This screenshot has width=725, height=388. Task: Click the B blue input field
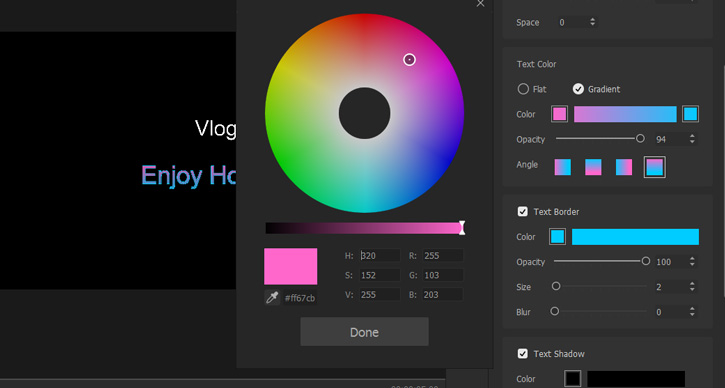(x=442, y=295)
